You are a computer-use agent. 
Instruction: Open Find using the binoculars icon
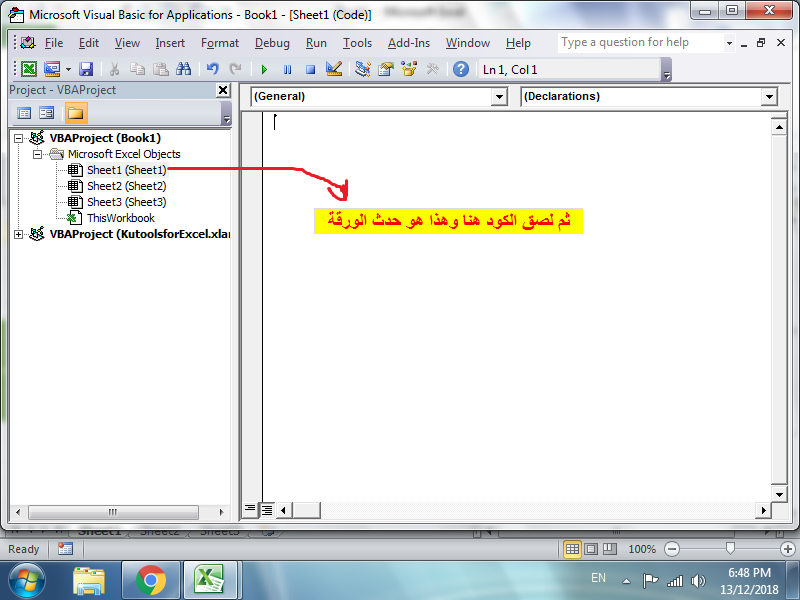pos(184,69)
